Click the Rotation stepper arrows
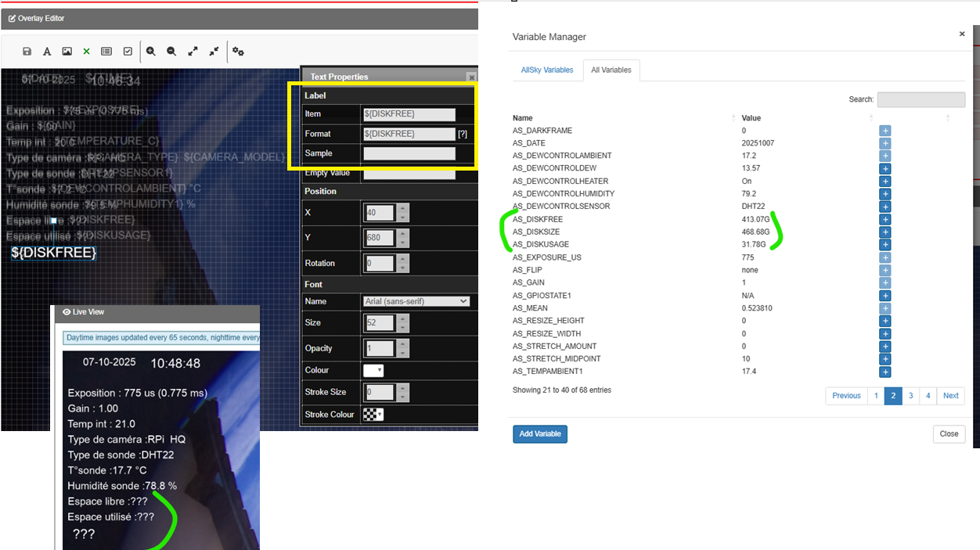This screenshot has height=550, width=980. coord(402,263)
